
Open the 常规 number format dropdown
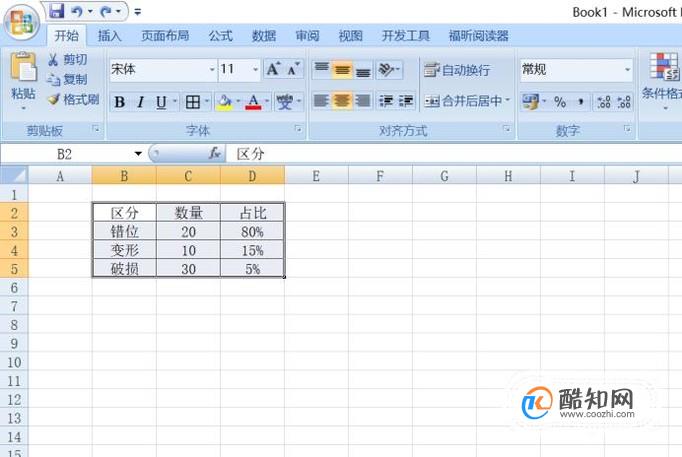tap(627, 70)
